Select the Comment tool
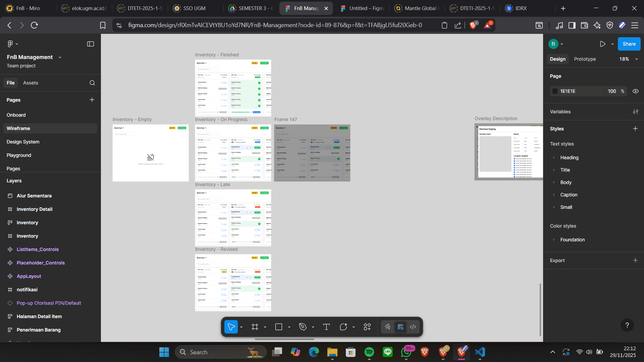 click(x=343, y=327)
